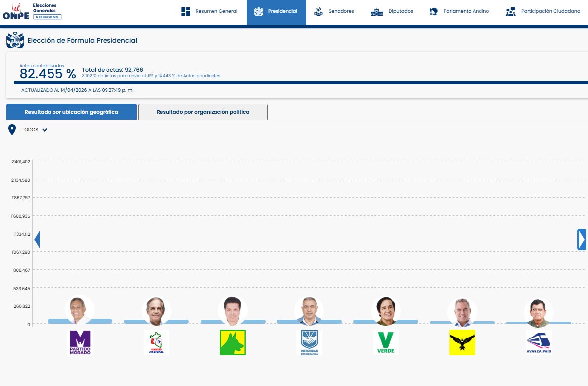The height and width of the screenshot is (386, 588).
Task: Go to the Senadores tab
Action: click(x=334, y=11)
